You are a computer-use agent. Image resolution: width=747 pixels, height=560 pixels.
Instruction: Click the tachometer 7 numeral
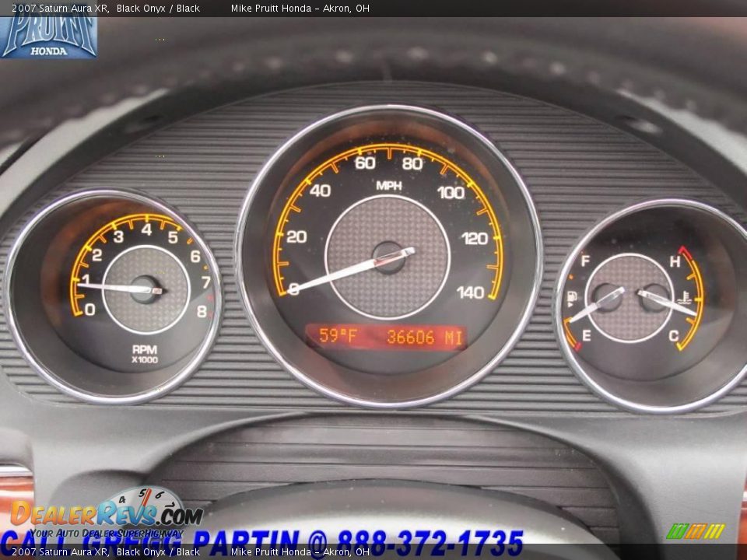205,282
